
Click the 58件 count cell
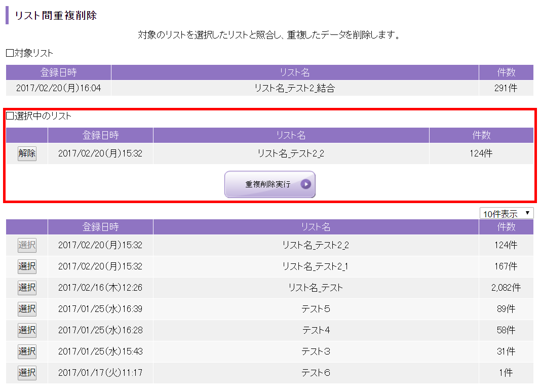pyautogui.click(x=506, y=330)
